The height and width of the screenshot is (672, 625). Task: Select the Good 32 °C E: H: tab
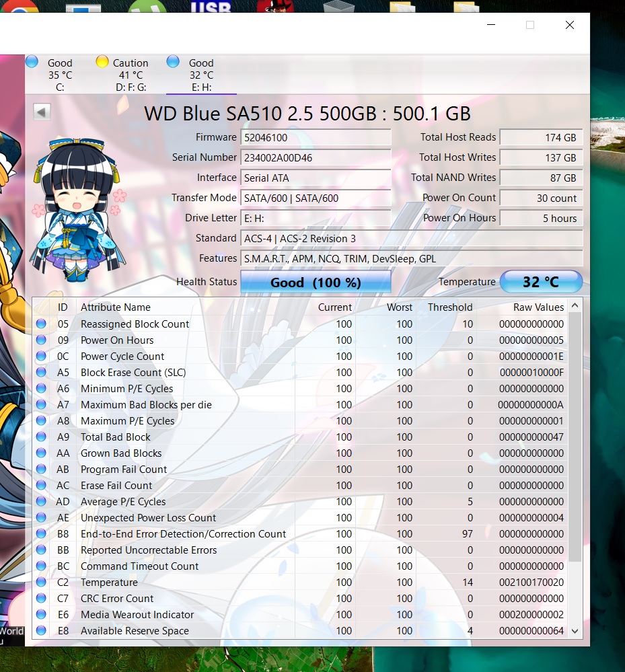point(201,75)
